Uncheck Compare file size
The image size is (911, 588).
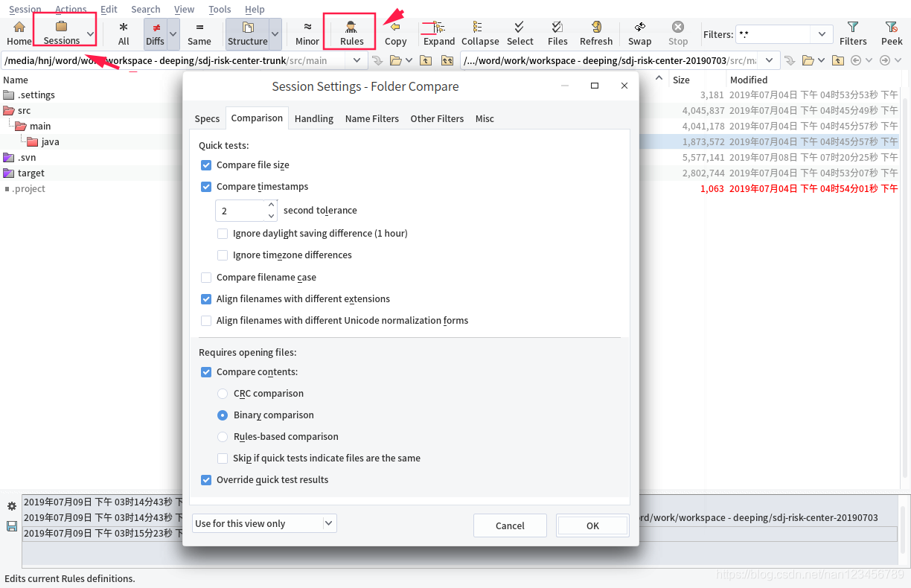tap(206, 165)
